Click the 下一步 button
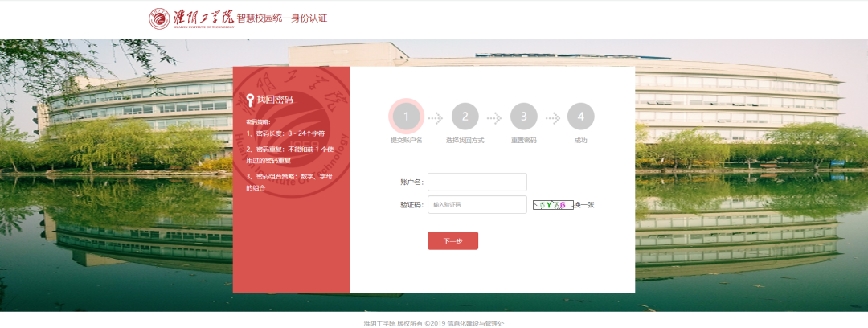 452,241
